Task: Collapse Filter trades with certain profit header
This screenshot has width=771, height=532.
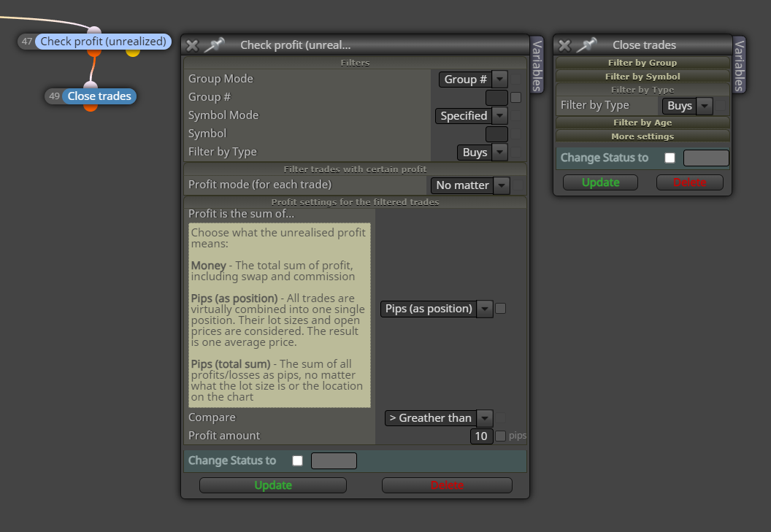Action: pos(355,169)
